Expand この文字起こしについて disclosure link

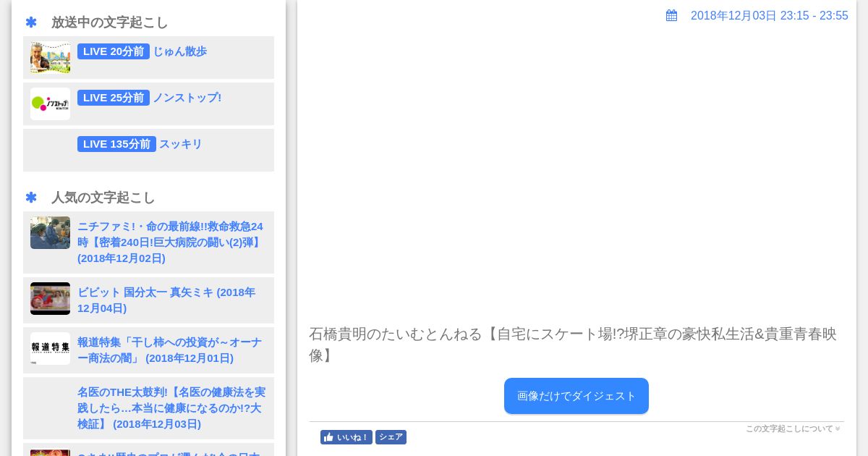pos(793,428)
